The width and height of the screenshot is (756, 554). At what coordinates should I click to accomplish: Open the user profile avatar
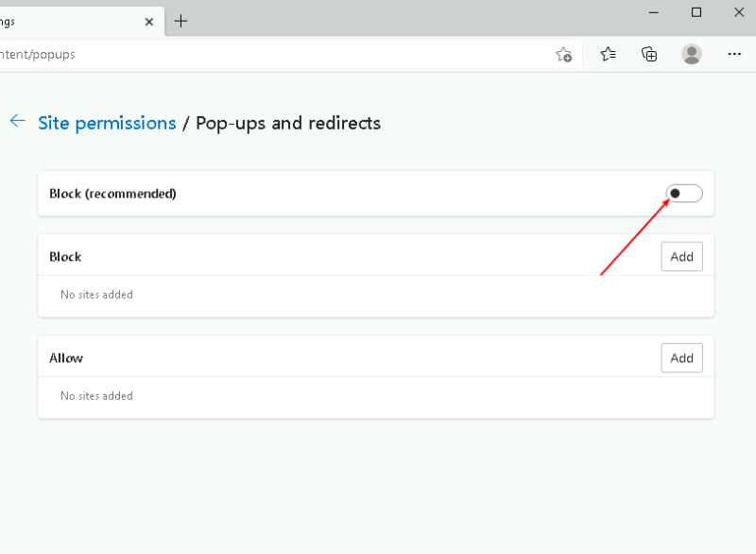(x=692, y=54)
